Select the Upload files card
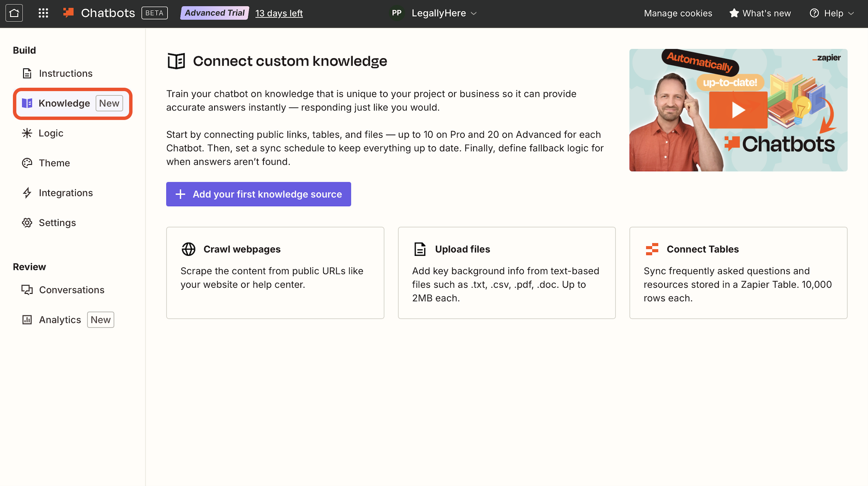This screenshot has width=868, height=486. pos(507,273)
